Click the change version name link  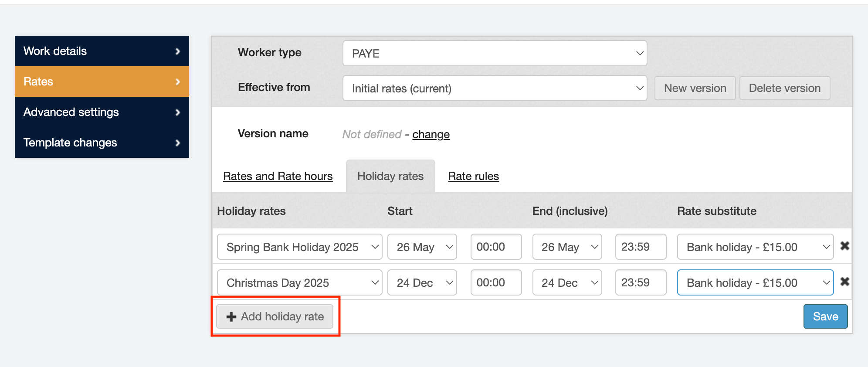click(431, 134)
